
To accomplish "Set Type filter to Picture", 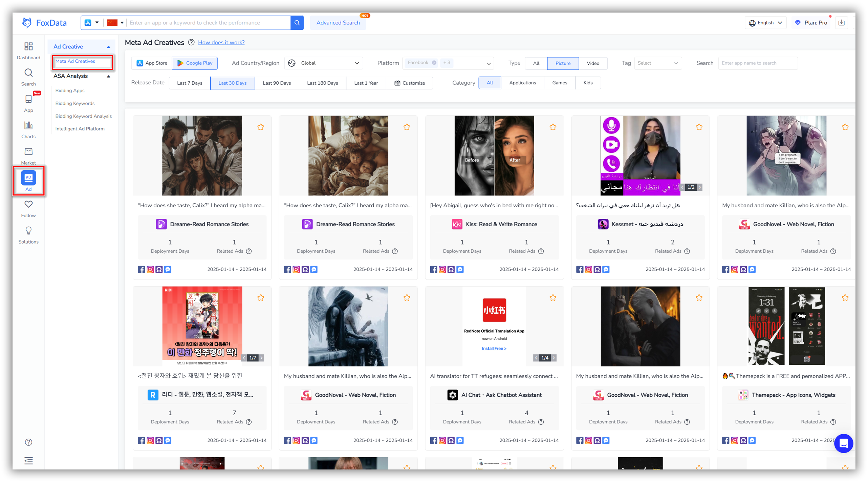I will tap(563, 63).
